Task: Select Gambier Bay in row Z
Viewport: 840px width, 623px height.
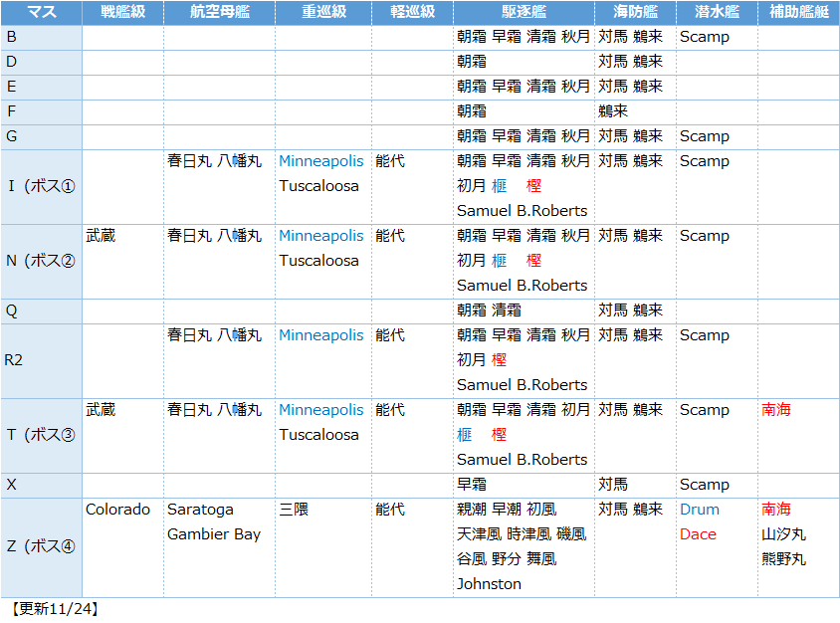Action: tap(213, 534)
